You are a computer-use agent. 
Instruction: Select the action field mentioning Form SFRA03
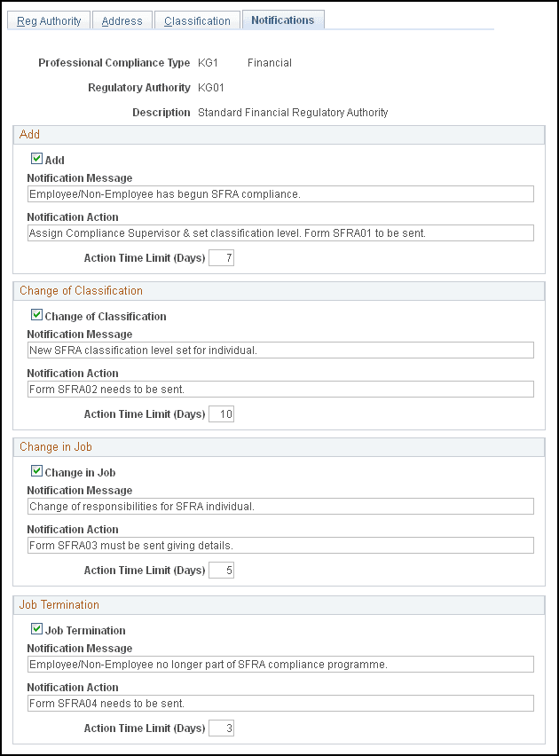click(x=279, y=545)
